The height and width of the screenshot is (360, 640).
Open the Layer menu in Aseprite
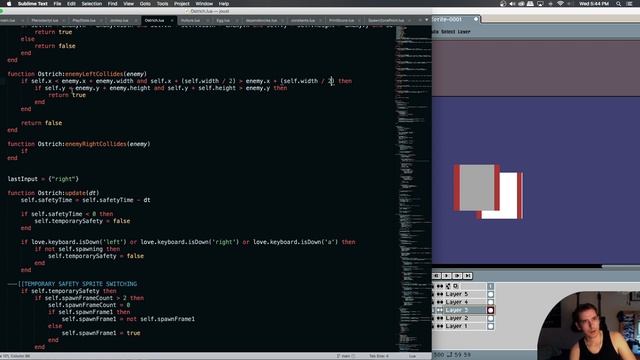coord(464,31)
